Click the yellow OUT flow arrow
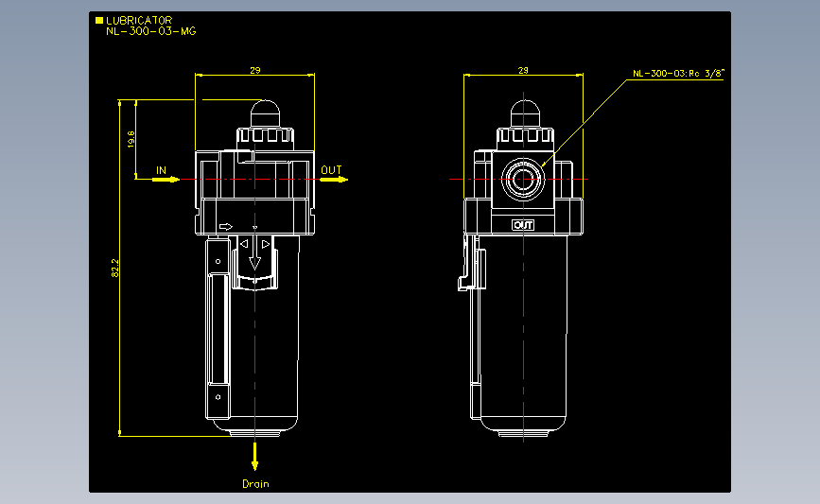The image size is (820, 504). [x=334, y=180]
